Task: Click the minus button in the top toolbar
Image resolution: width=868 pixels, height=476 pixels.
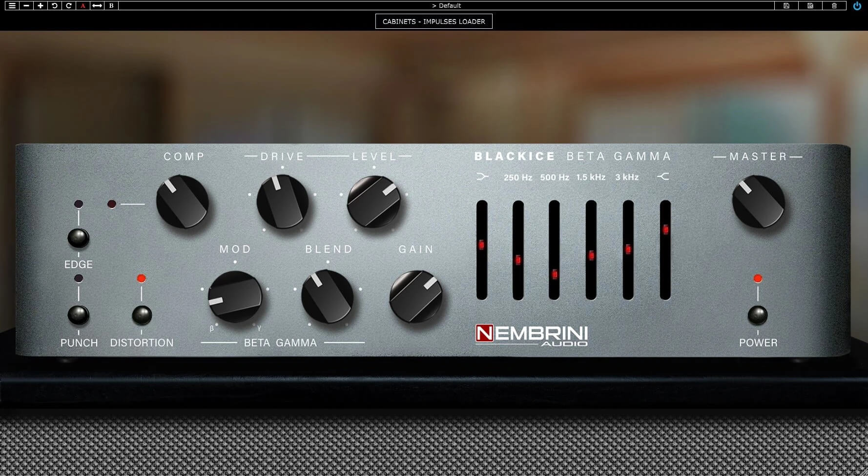Action: click(26, 6)
